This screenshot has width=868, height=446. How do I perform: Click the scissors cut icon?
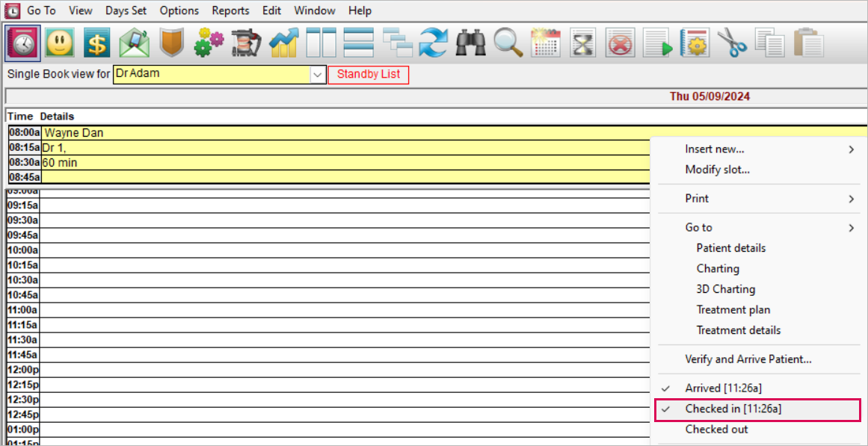click(x=732, y=43)
